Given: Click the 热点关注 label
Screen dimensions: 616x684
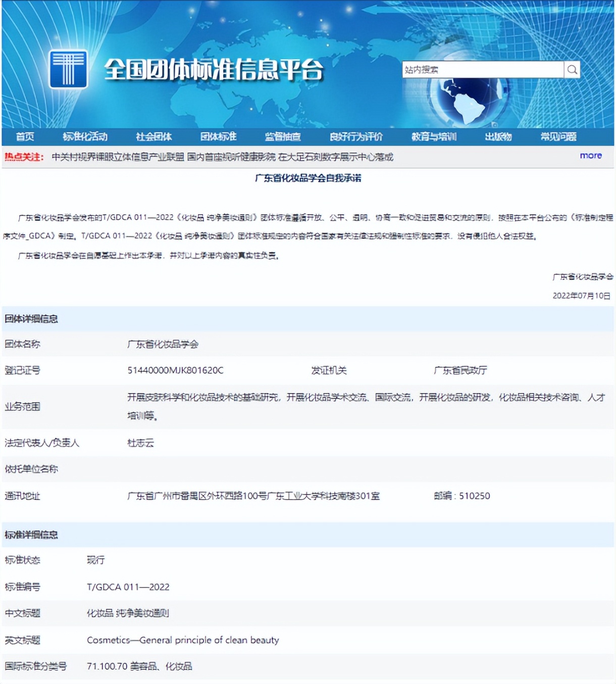Looking at the screenshot, I should (24, 157).
